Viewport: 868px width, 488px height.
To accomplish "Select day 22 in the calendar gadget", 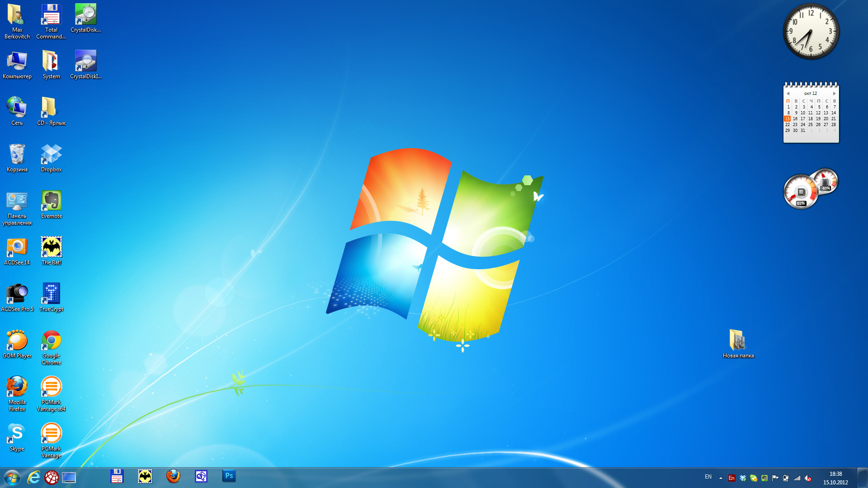I will point(788,125).
